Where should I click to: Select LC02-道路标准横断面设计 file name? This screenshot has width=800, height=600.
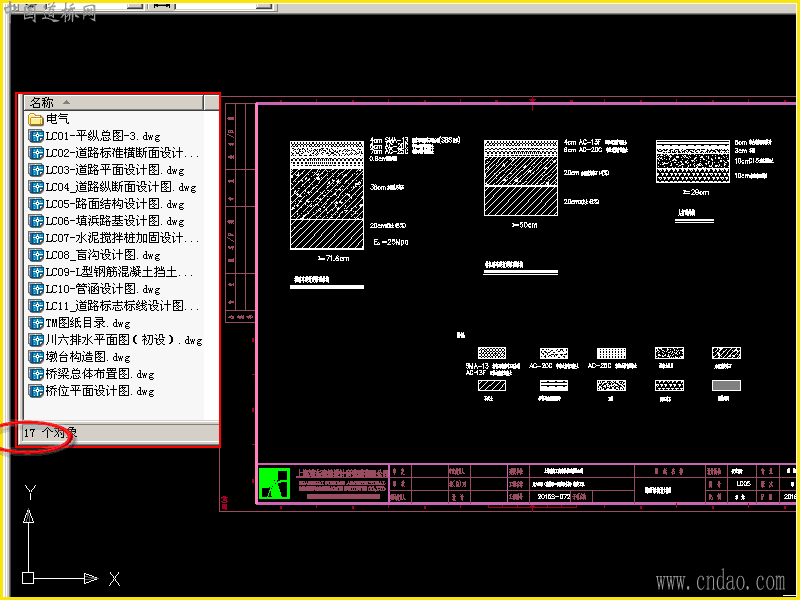click(121, 153)
